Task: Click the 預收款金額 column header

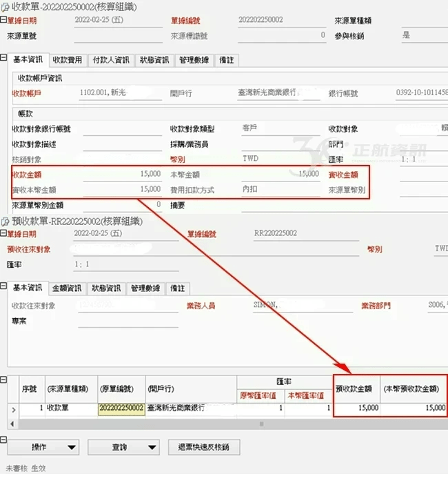Action: click(356, 388)
